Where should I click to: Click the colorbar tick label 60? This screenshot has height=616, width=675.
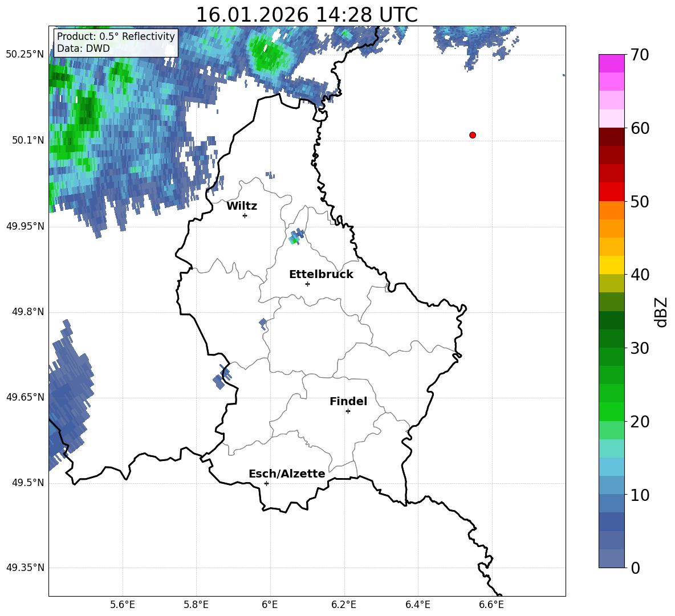640,128
